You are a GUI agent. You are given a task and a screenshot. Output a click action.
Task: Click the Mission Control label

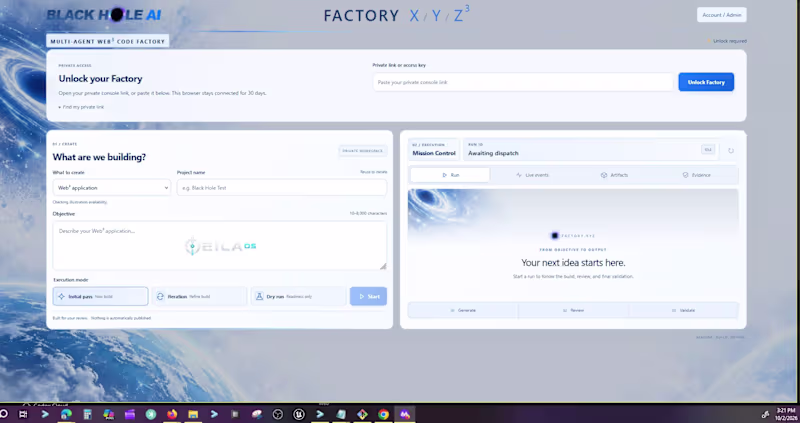434,153
